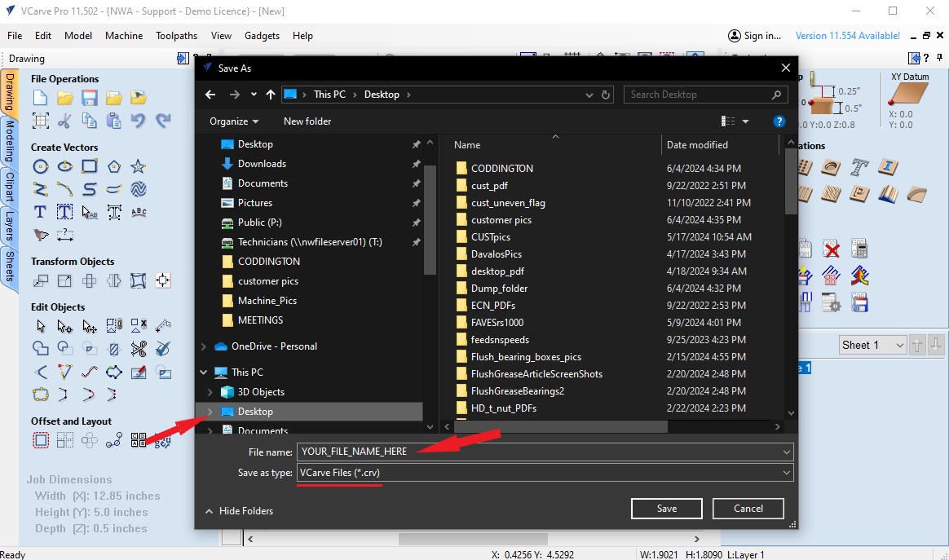Select the Trace Bitmap bird icon
Viewport: 949px width, 560px height.
click(x=40, y=235)
